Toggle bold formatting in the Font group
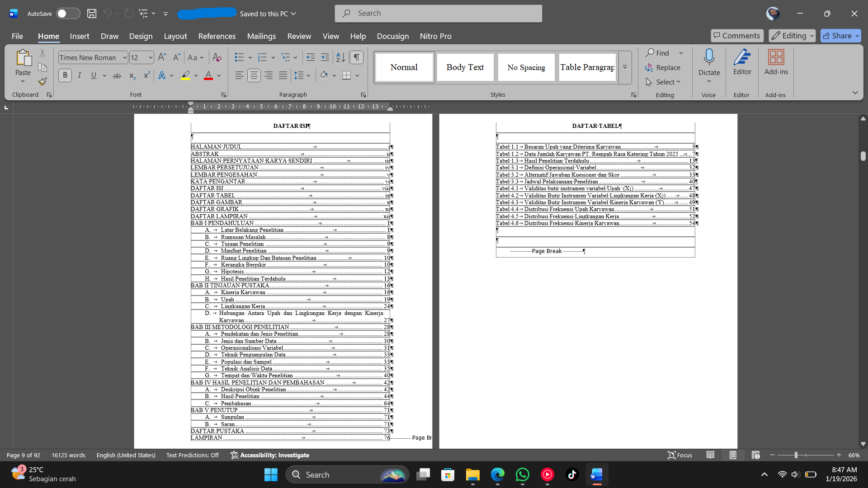868x488 pixels. pos(65,75)
